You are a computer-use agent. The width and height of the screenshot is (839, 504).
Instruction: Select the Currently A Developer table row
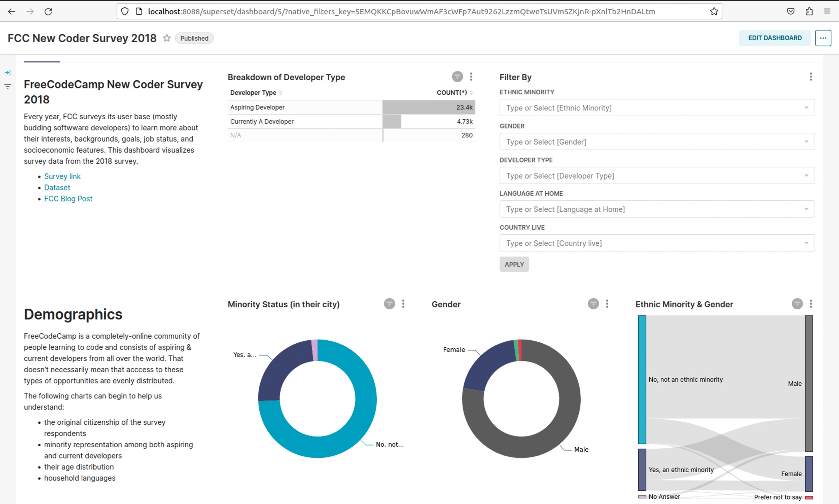351,122
